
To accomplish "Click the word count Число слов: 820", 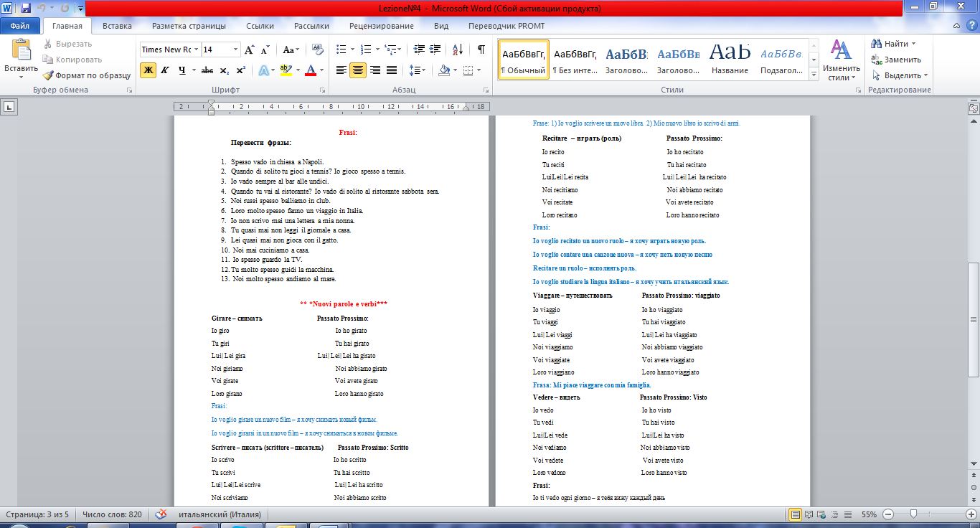I will point(111,514).
